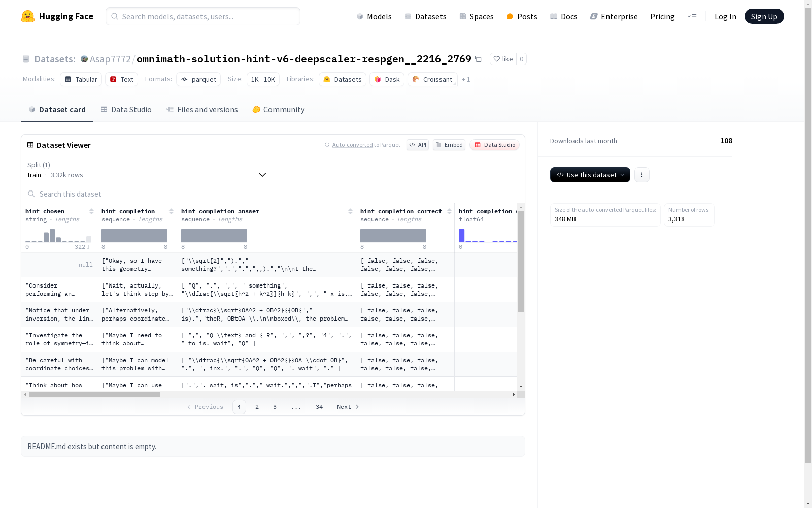Copy dataset name with the copy icon

(478, 59)
